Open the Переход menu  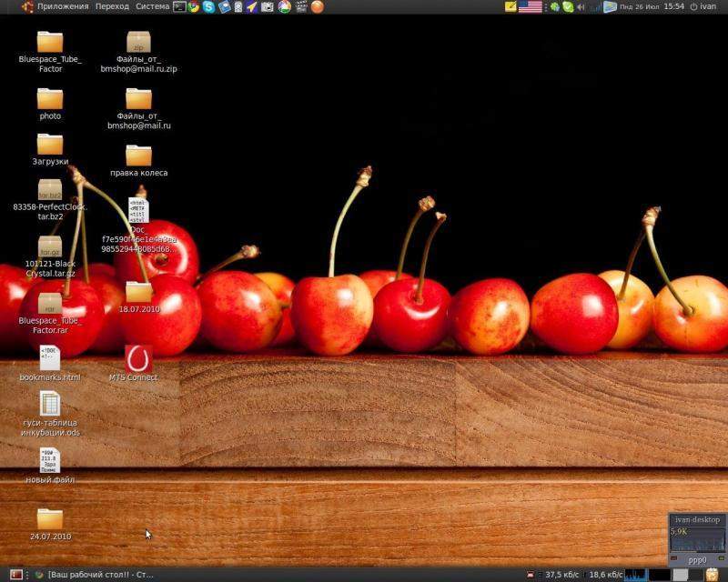coord(112,6)
